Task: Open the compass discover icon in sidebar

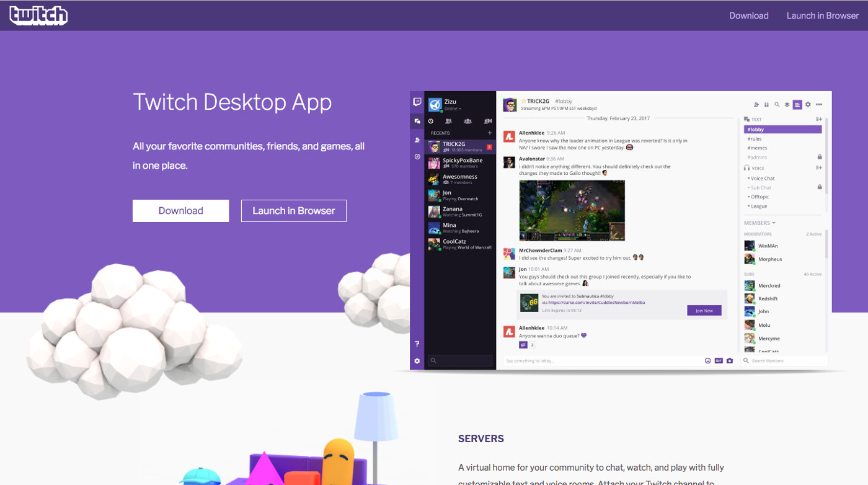Action: [x=417, y=157]
